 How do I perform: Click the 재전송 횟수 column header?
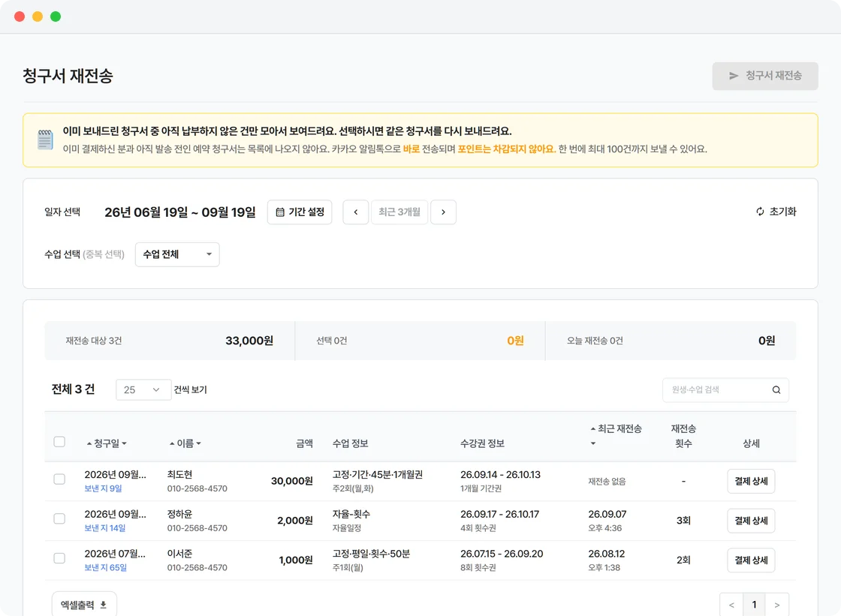coord(683,436)
